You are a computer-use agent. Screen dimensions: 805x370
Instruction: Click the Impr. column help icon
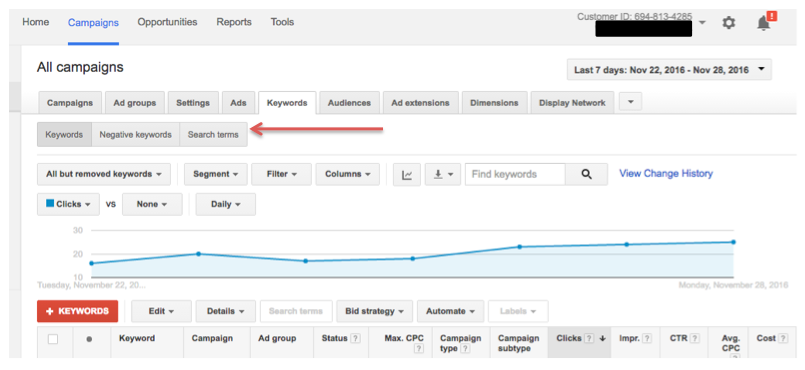coord(647,339)
